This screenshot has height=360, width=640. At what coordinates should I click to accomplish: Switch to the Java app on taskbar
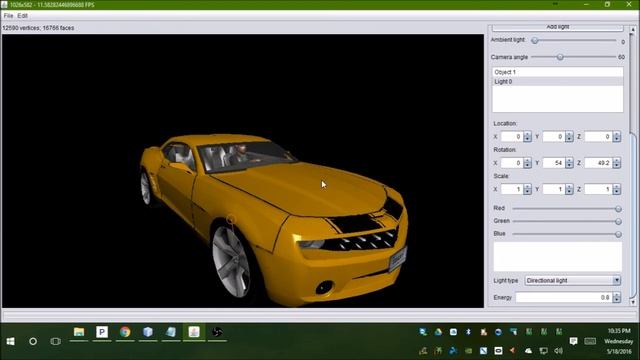pos(194,332)
